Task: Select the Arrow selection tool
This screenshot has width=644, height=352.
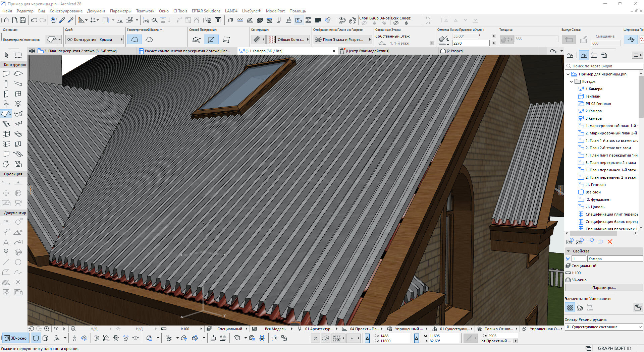Action: click(6, 55)
